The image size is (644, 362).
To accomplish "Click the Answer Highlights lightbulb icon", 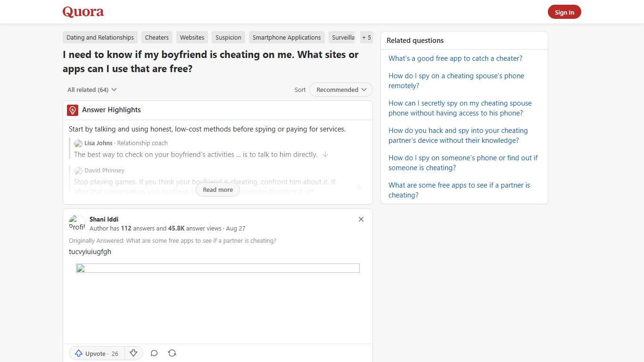I will click(x=72, y=110).
